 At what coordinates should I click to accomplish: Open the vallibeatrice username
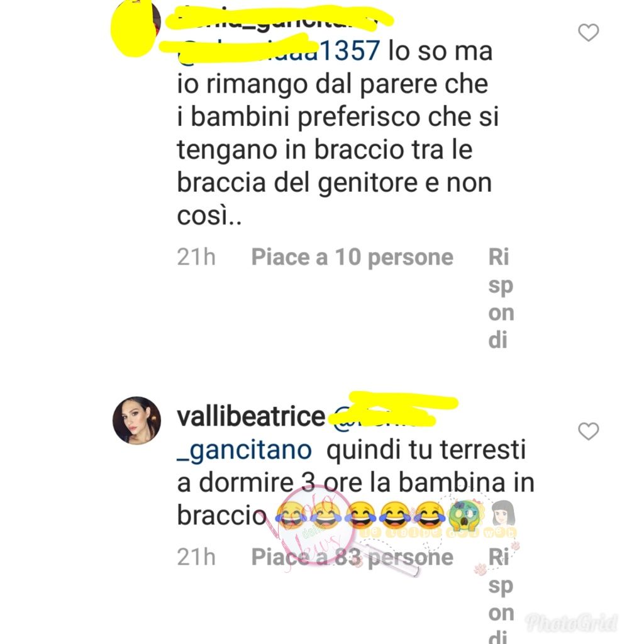tap(251, 416)
